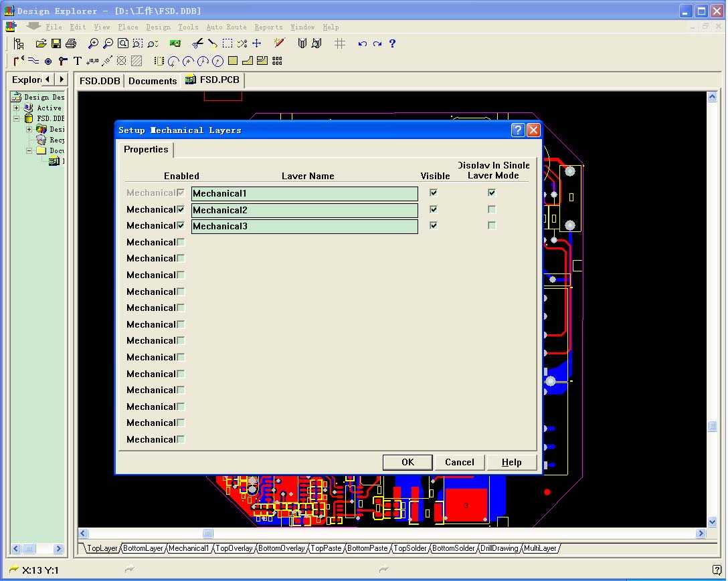Click the Mechanical1 layer name field
The image size is (728, 581).
tap(304, 193)
